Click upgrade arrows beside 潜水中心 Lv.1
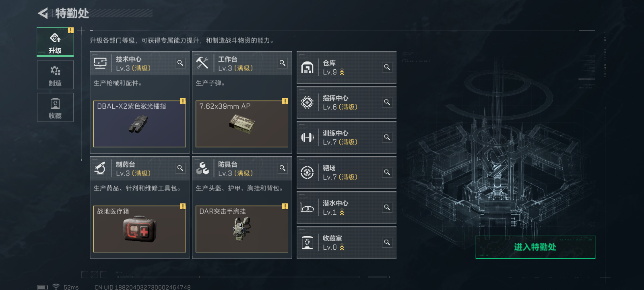644x290 pixels. (342, 213)
